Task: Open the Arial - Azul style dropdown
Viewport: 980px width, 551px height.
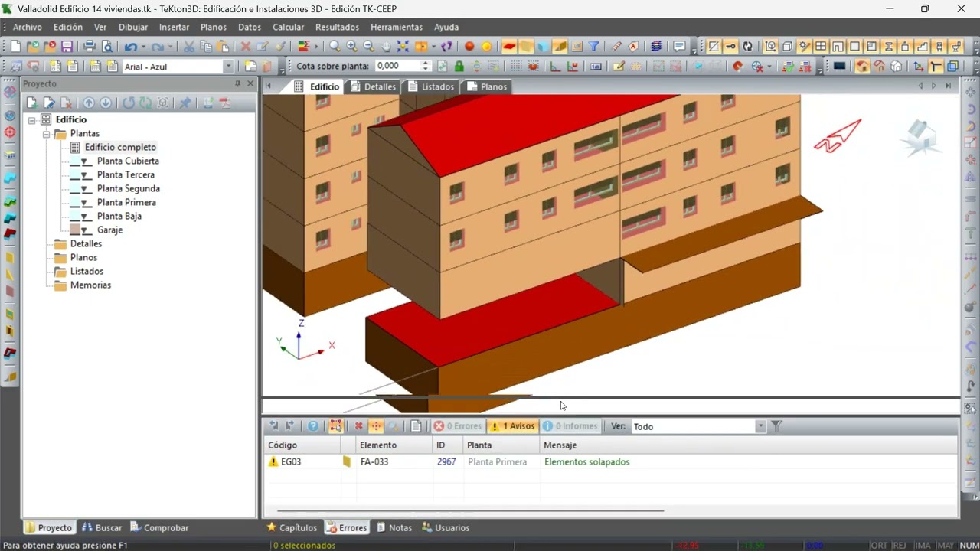Action: 228,67
